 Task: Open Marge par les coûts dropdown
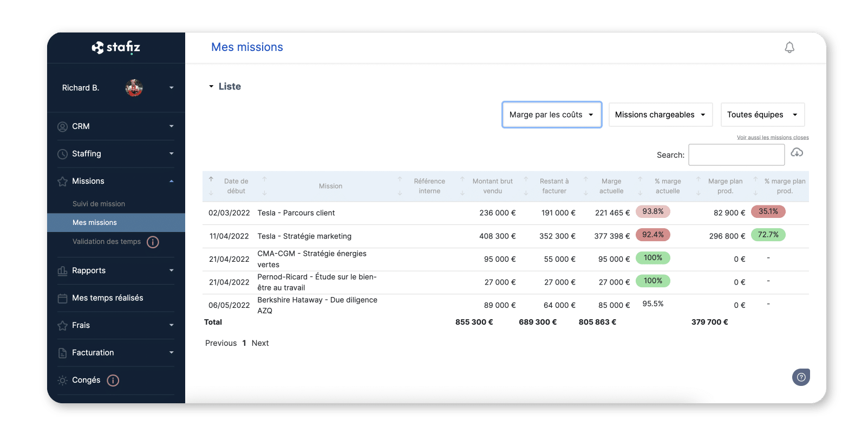click(552, 115)
